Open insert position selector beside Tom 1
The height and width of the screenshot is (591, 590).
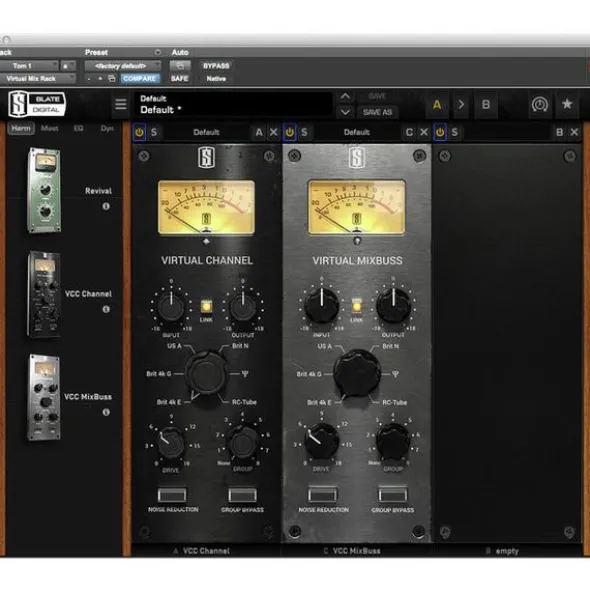(x=68, y=66)
